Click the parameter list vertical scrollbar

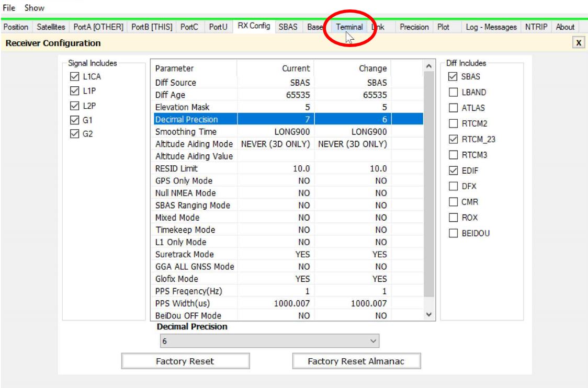429,184
